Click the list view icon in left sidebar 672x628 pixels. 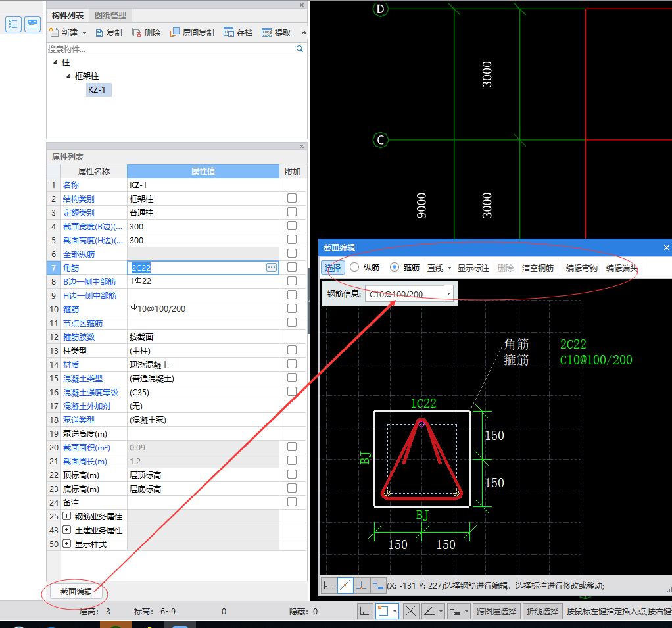(x=13, y=24)
